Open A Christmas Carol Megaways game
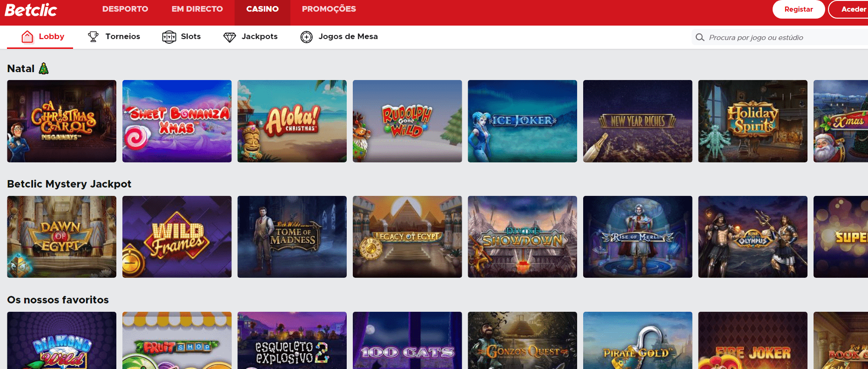 point(61,121)
